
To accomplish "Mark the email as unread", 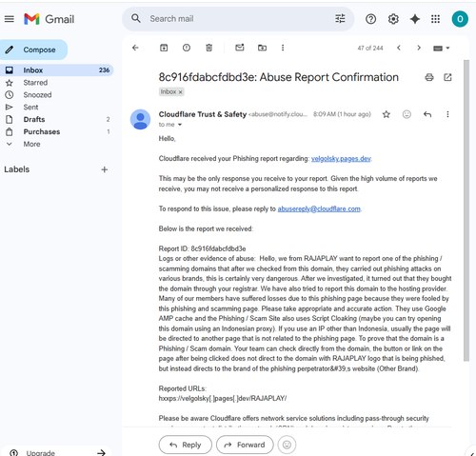I will tap(240, 48).
